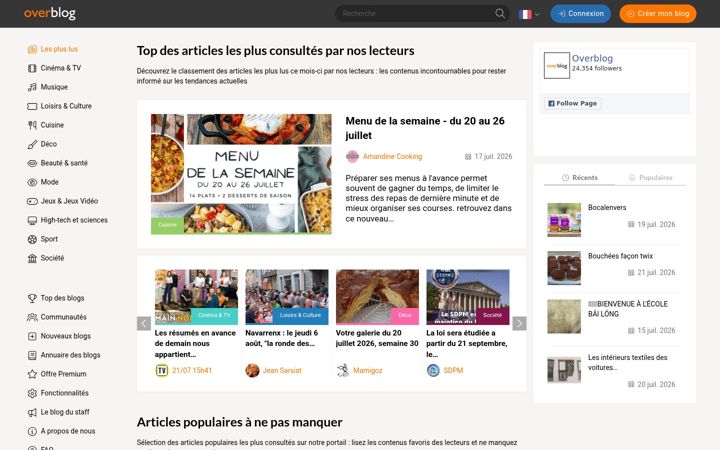Open the Bouchées façon twix thumbnail

(x=564, y=268)
